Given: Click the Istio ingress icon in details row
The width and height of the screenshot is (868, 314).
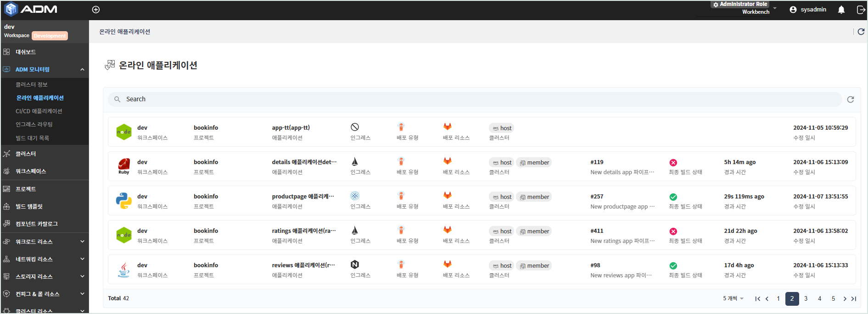Looking at the screenshot, I should pyautogui.click(x=355, y=161).
